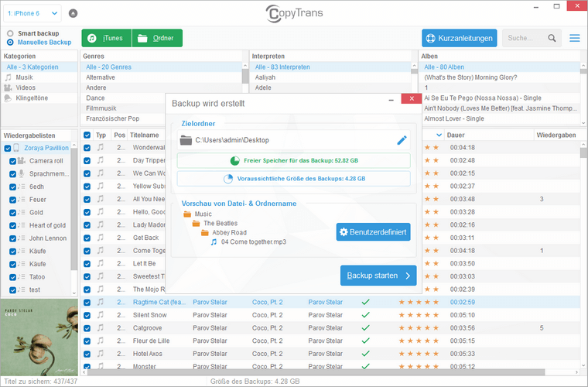The image size is (588, 387).
Task: Click the music note icon in Silent Snow row
Action: [101, 315]
